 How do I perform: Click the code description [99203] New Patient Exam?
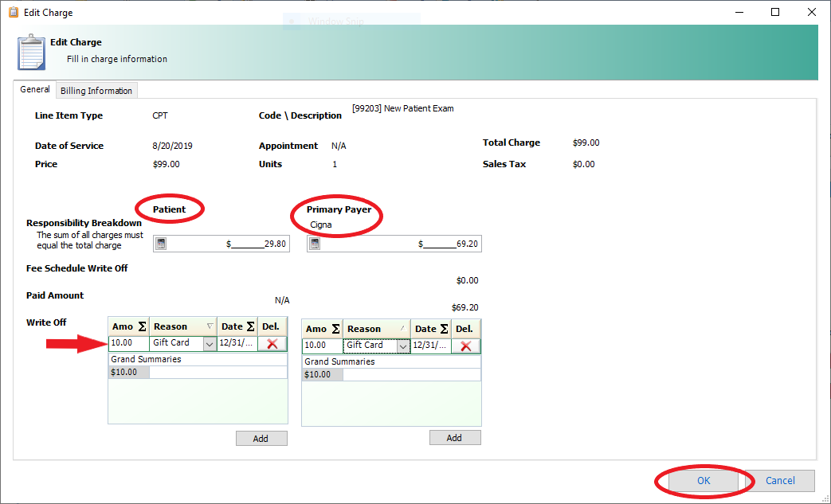click(403, 108)
